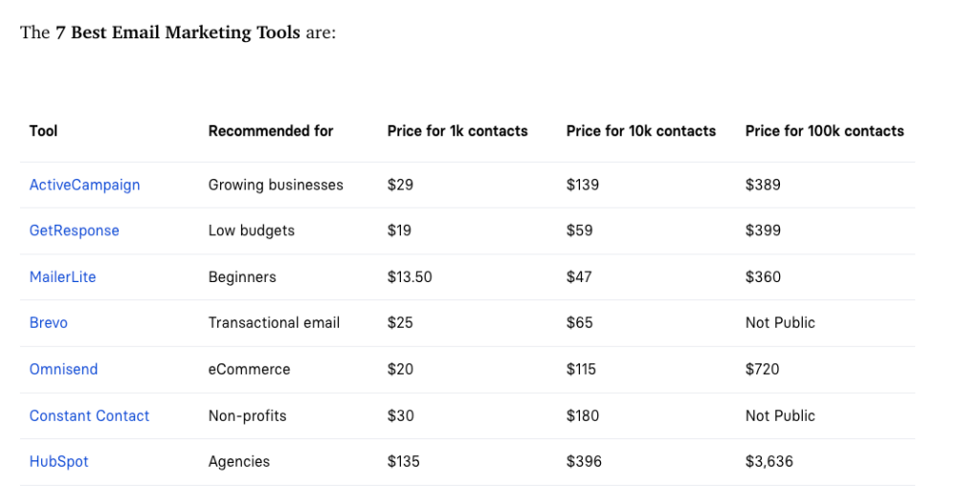Click the Recommended for column header

point(271,130)
